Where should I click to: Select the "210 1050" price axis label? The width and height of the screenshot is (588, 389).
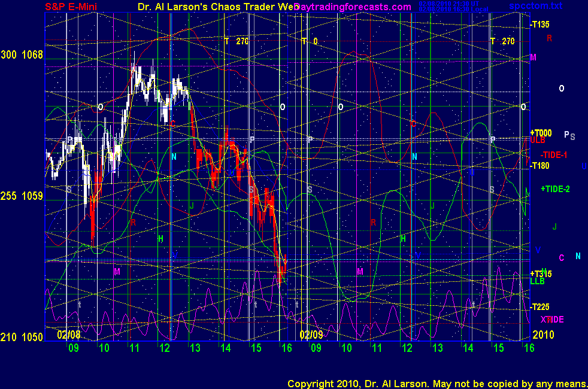click(22, 338)
